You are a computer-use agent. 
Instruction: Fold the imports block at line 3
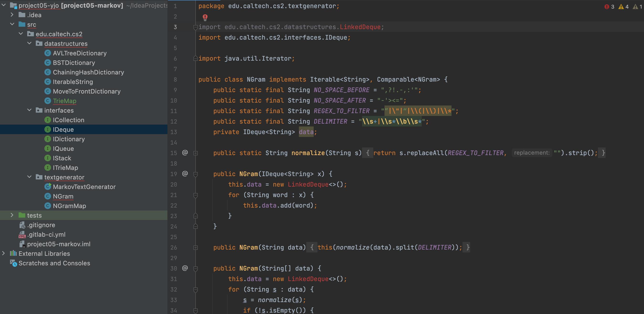click(196, 27)
